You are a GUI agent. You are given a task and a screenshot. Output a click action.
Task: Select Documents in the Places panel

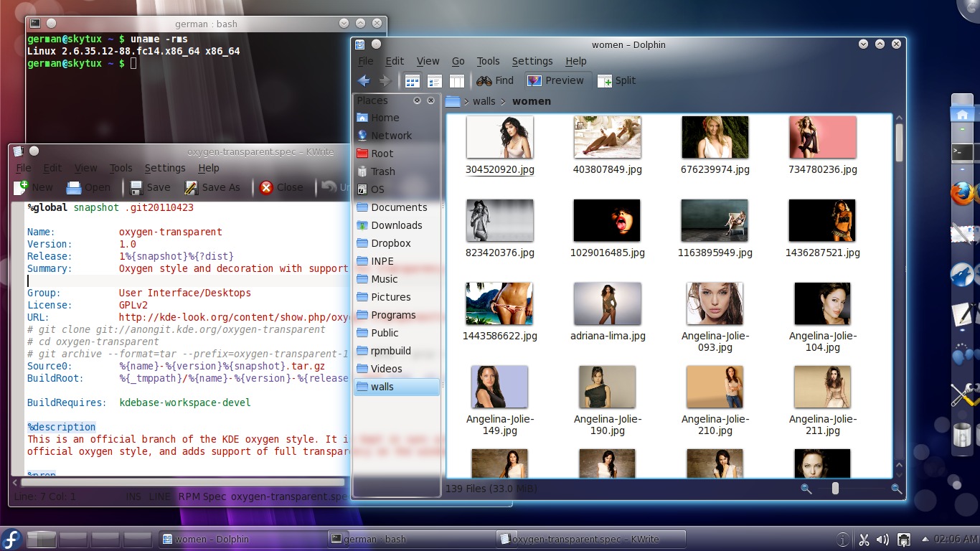pyautogui.click(x=397, y=207)
